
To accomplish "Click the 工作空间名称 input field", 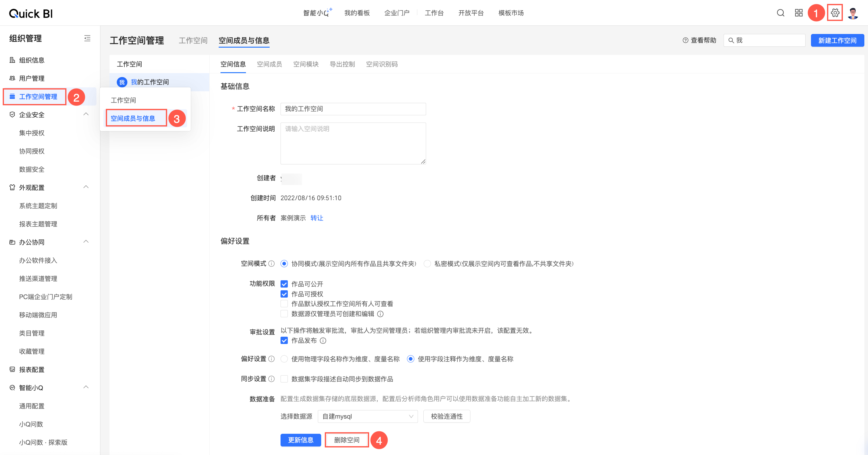I will [353, 109].
